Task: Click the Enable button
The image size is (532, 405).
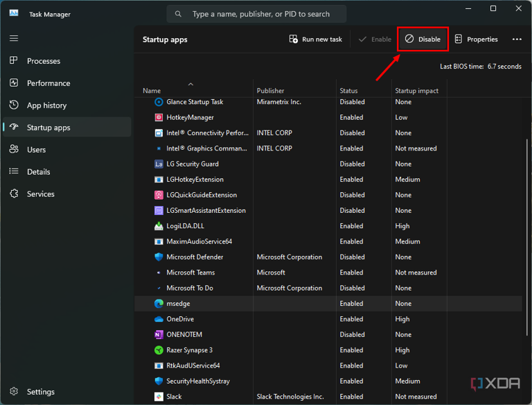Action: pyautogui.click(x=375, y=39)
